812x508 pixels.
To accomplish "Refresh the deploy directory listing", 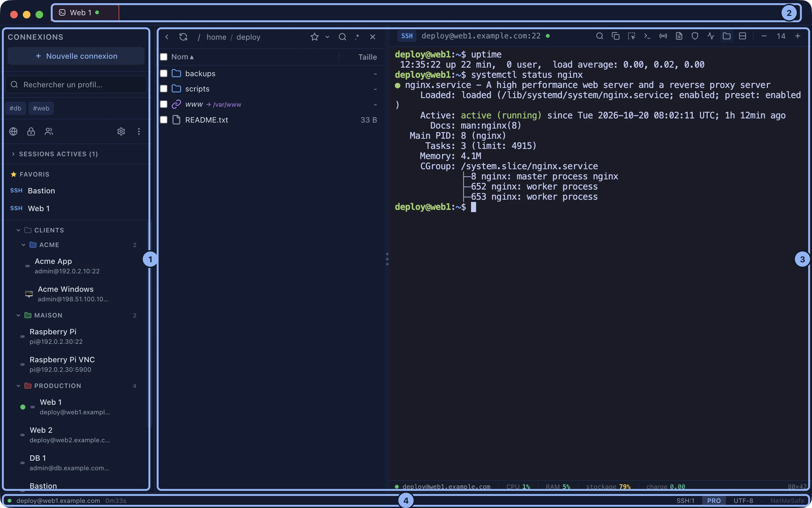I will click(x=183, y=37).
